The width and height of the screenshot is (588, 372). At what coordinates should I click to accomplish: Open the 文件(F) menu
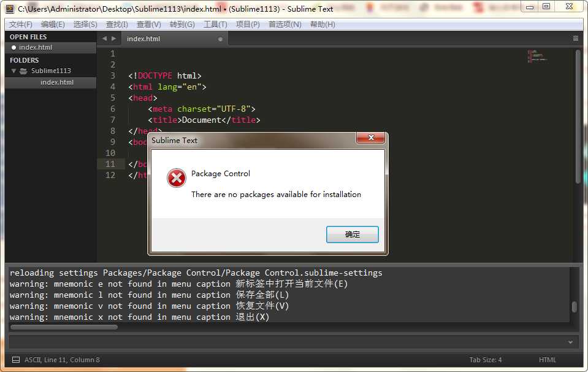pos(21,25)
